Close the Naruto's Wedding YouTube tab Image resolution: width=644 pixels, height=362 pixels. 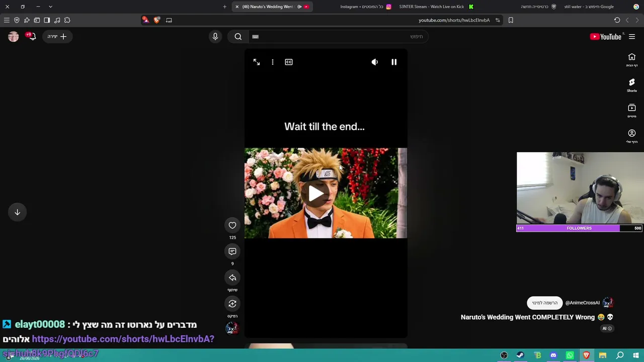tap(237, 7)
